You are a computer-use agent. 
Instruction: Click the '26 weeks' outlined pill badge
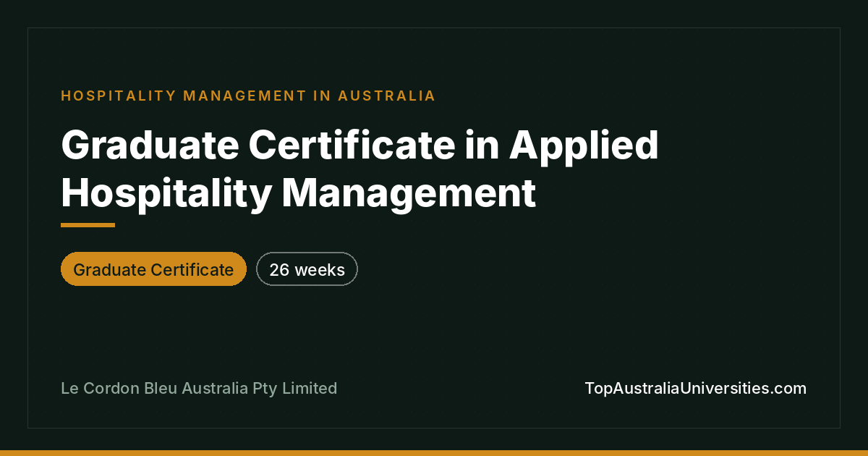pos(307,269)
